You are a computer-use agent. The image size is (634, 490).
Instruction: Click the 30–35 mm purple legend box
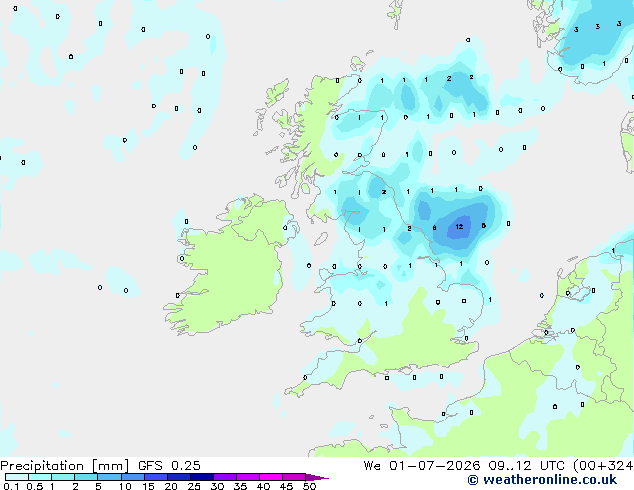click(224, 477)
